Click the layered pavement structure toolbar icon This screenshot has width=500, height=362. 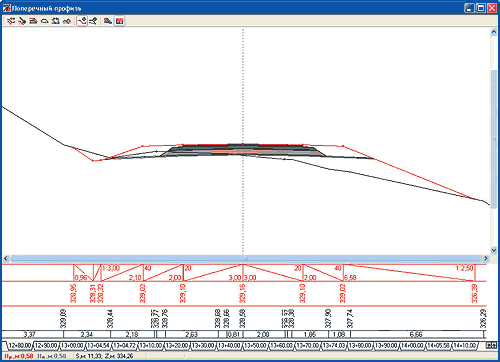pyautogui.click(x=33, y=21)
